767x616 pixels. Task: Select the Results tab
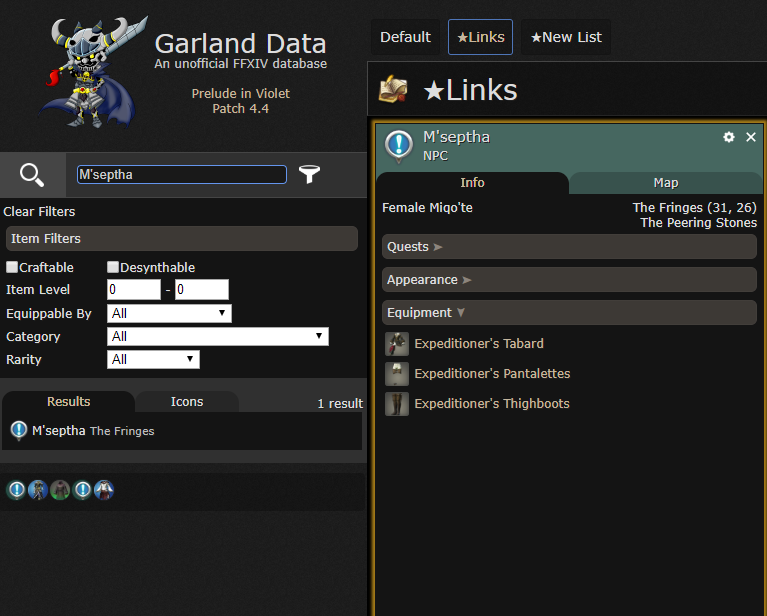(x=68, y=401)
